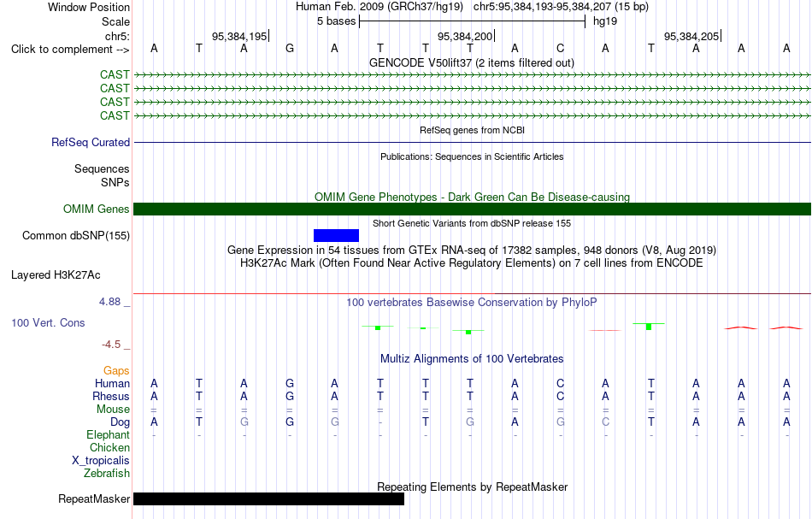Screen dimensions: 812x519
Task: Click the Mouse species row label
Action: pyautogui.click(x=114, y=410)
